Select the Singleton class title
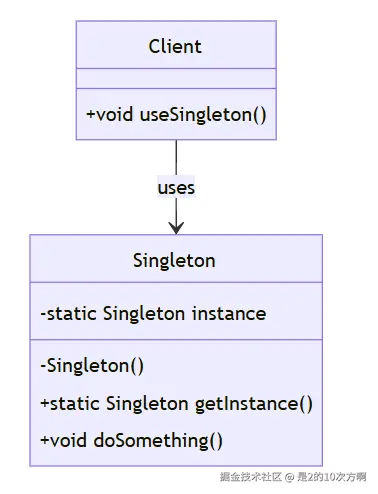 pos(174,260)
